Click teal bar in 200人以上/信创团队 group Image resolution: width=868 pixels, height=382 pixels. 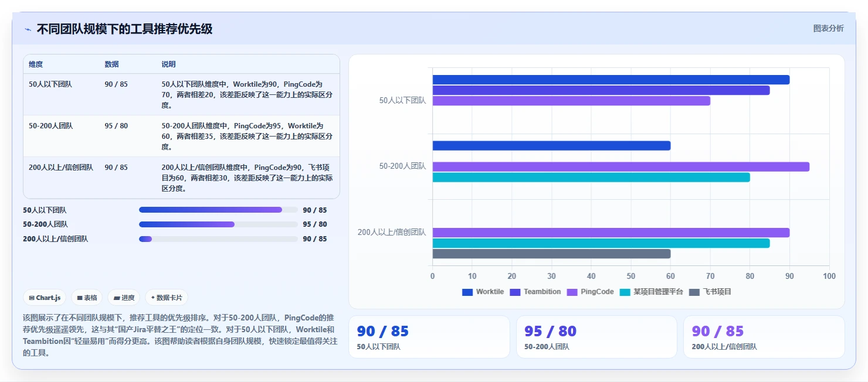pyautogui.click(x=601, y=243)
